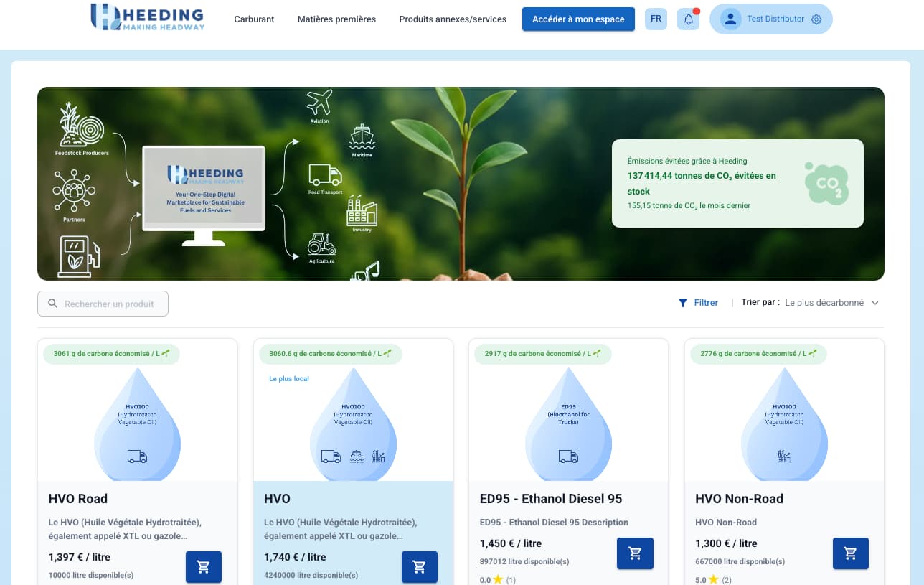924x585 pixels.
Task: Click truck icon in HVO Road droplet
Action: click(137, 457)
